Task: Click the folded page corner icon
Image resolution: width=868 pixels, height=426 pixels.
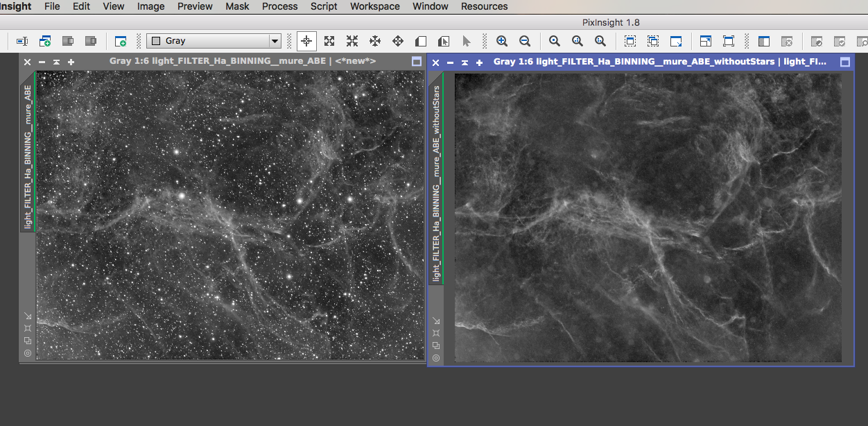Action: (421, 41)
